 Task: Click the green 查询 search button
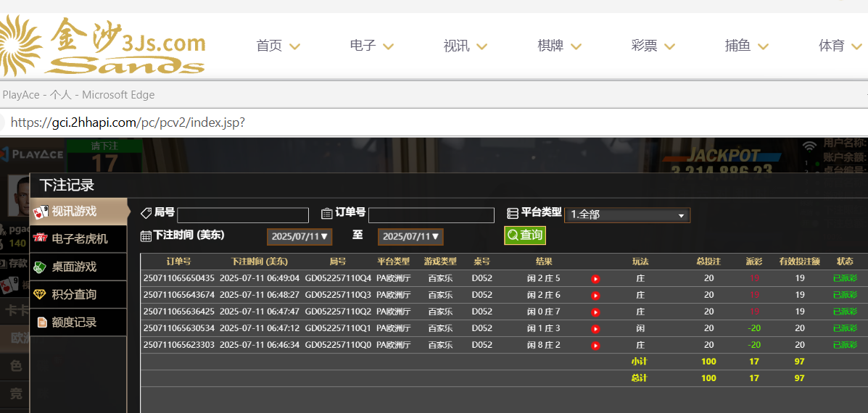pyautogui.click(x=525, y=235)
